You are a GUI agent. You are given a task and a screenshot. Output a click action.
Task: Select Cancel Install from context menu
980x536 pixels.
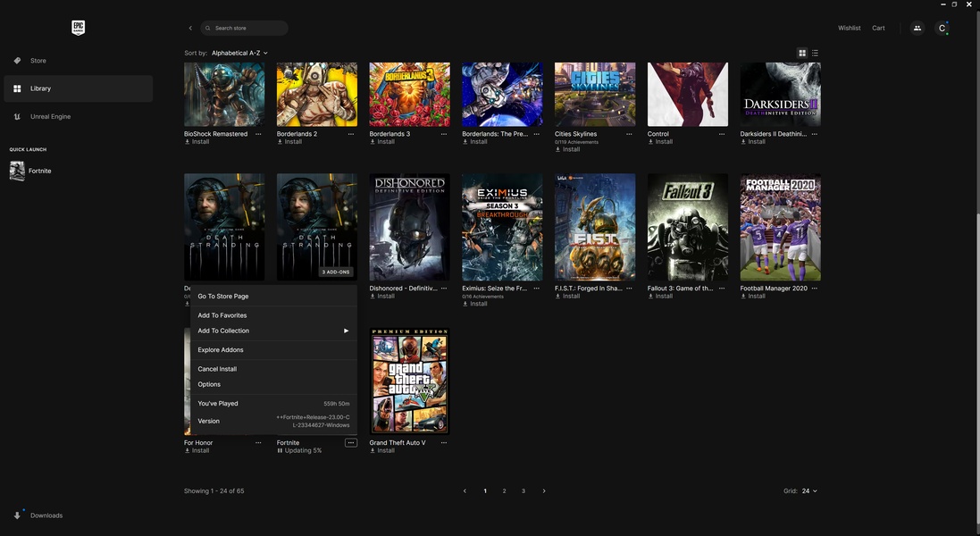[217, 369]
